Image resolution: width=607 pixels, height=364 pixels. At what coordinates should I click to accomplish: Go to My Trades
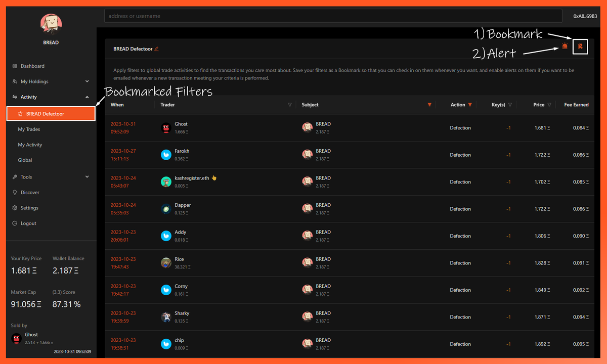[29, 129]
